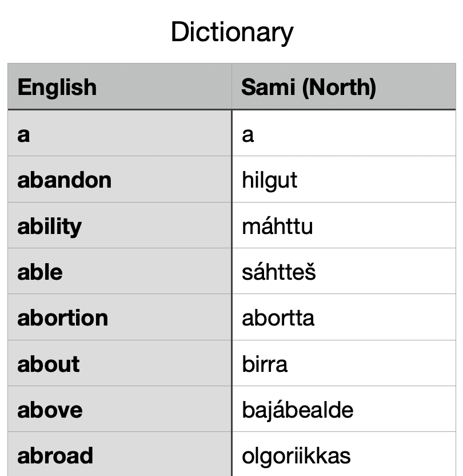Select the translation "olgoriikkas"
Image resolution: width=463 pixels, height=476 pixels.
tap(296, 456)
